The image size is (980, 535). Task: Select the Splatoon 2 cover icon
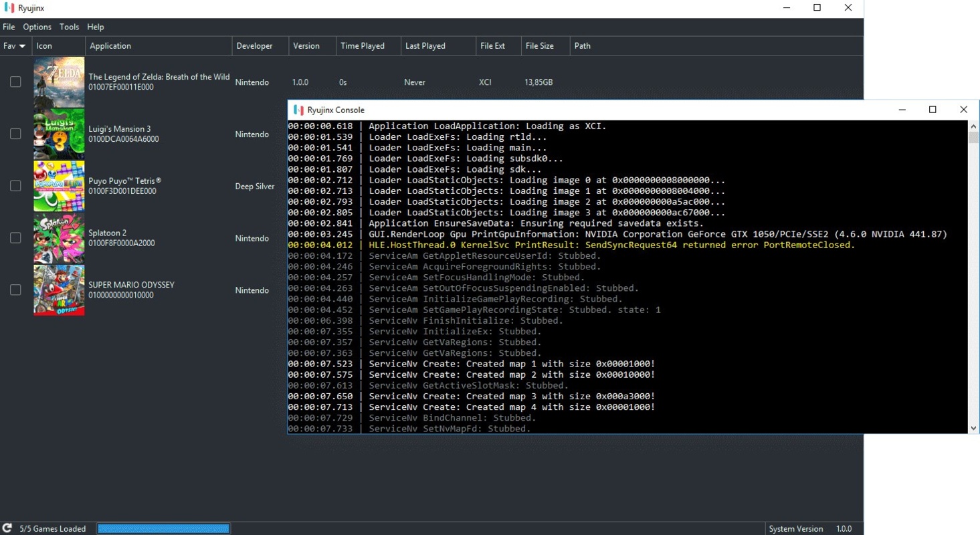(59, 238)
